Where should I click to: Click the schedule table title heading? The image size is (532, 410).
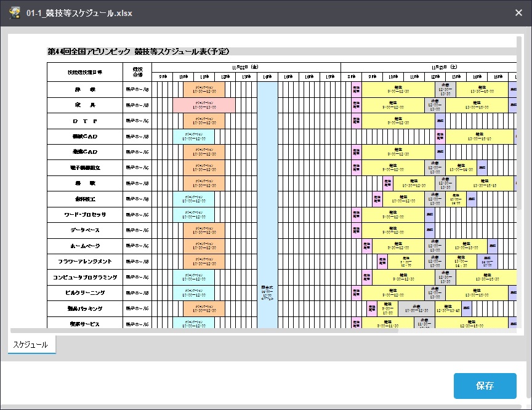click(139, 51)
